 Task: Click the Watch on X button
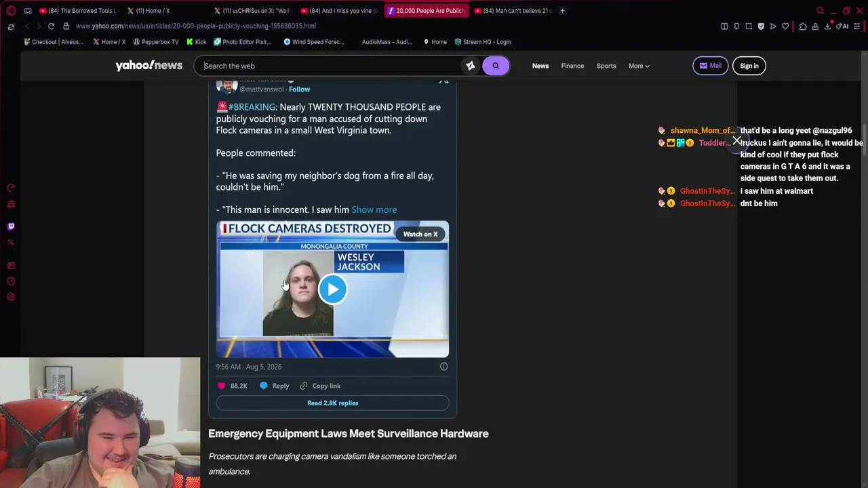[x=420, y=234]
